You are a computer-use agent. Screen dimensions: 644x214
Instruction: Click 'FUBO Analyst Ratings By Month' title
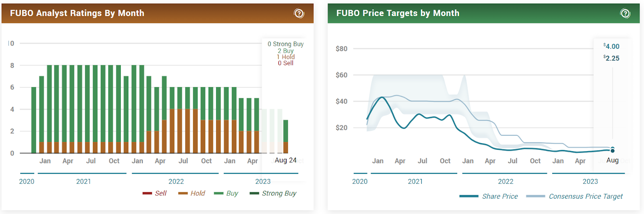click(x=77, y=13)
